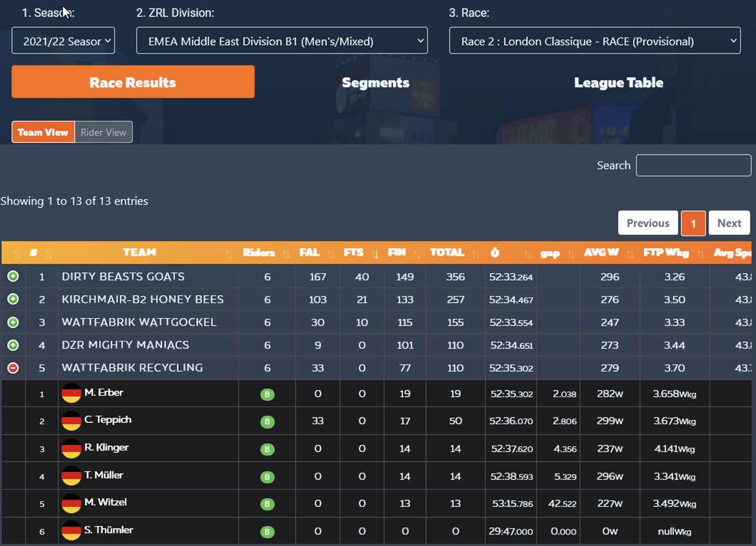Open the Race selection dropdown

595,41
